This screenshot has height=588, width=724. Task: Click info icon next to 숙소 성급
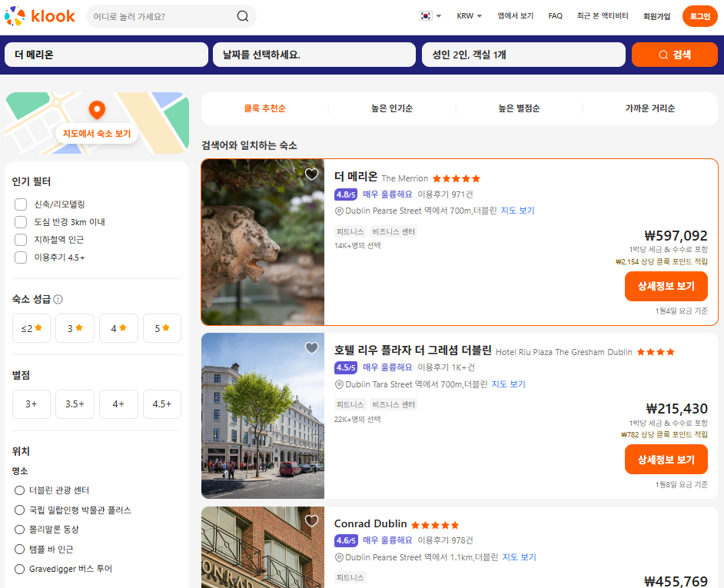click(x=58, y=299)
